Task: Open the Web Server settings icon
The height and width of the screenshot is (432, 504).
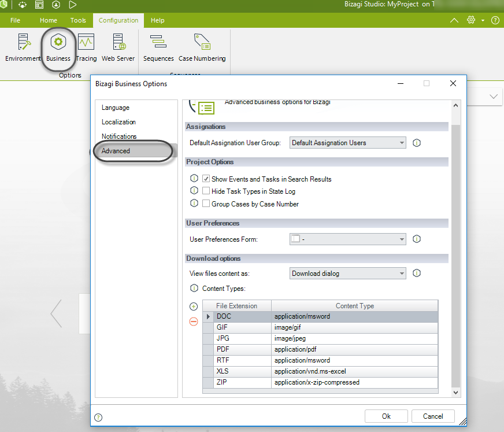Action: (118, 47)
